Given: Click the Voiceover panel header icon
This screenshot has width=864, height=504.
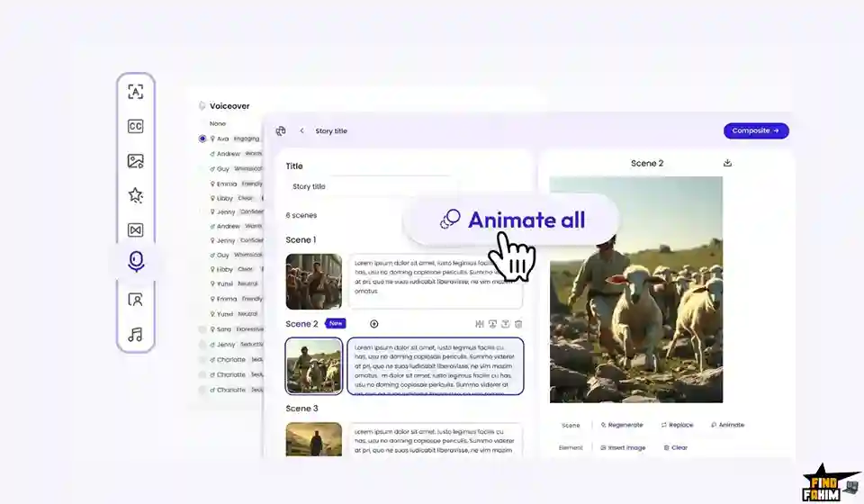Looking at the screenshot, I should click(202, 106).
